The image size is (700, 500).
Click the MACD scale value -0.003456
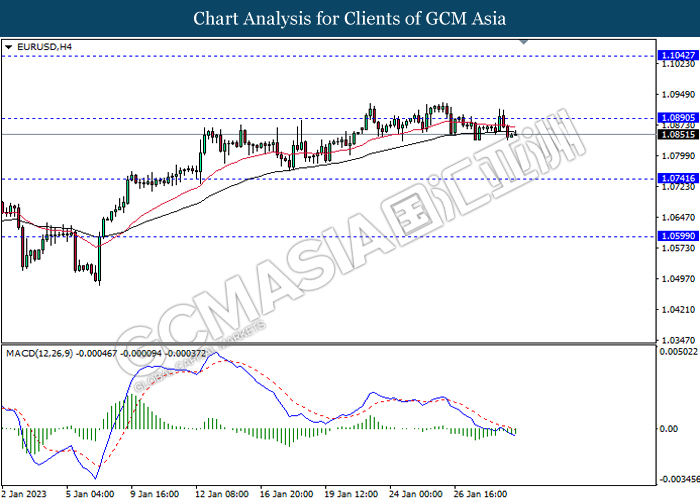point(680,479)
